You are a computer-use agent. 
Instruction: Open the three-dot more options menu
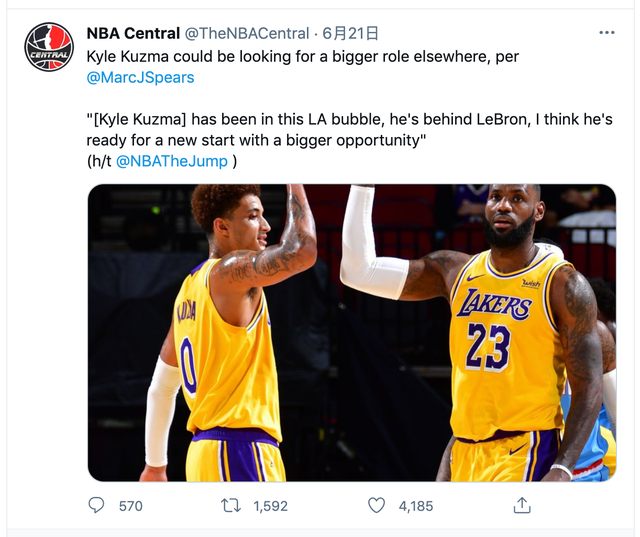click(606, 33)
